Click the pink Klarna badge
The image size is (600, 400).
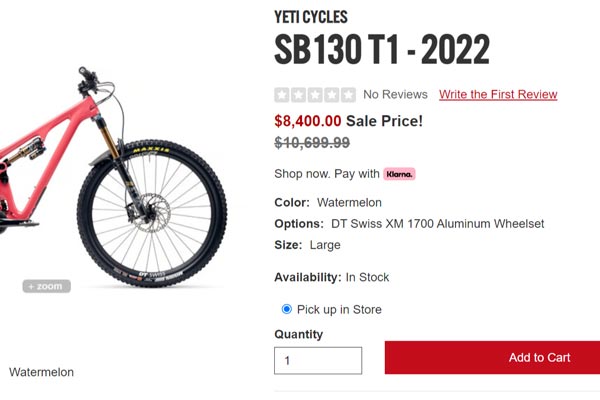399,174
